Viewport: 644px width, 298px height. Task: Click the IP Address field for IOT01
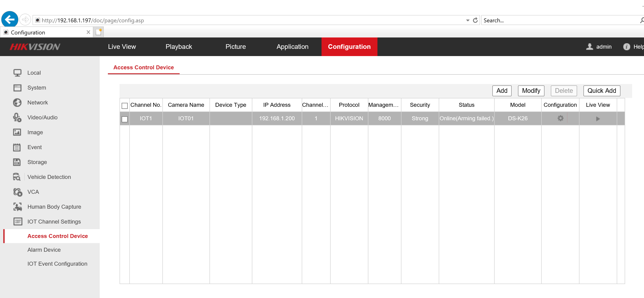(x=277, y=118)
